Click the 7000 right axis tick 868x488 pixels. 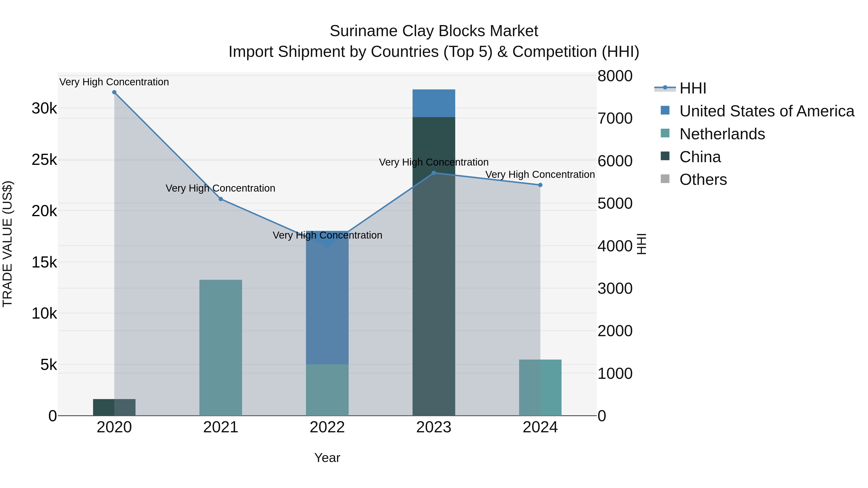(x=615, y=119)
